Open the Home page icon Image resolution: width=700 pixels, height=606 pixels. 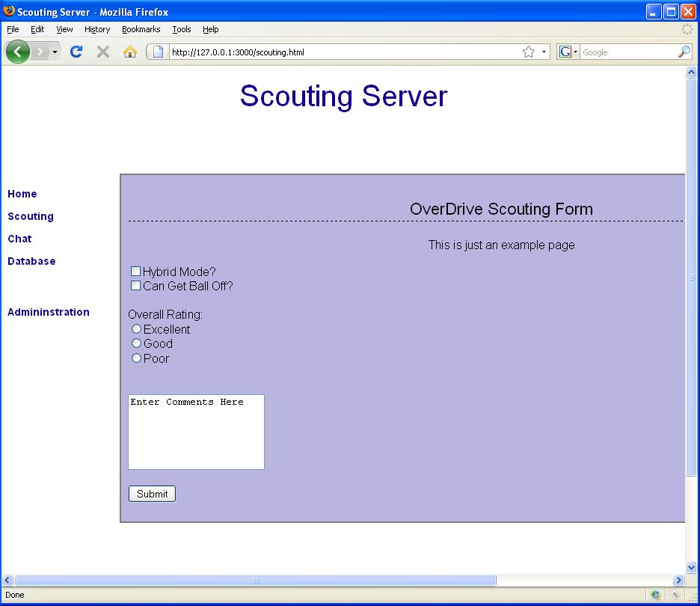coord(130,52)
